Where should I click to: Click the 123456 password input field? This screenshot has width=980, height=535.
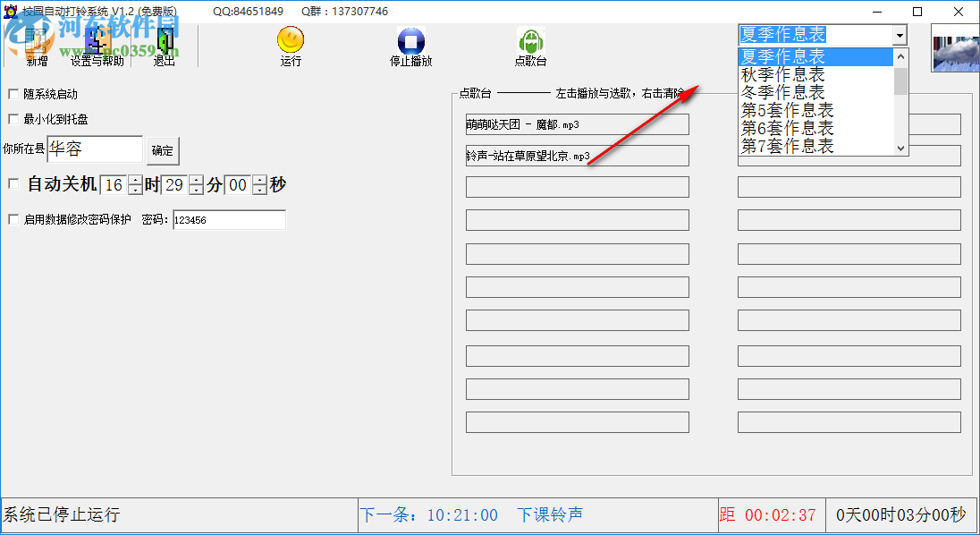230,220
